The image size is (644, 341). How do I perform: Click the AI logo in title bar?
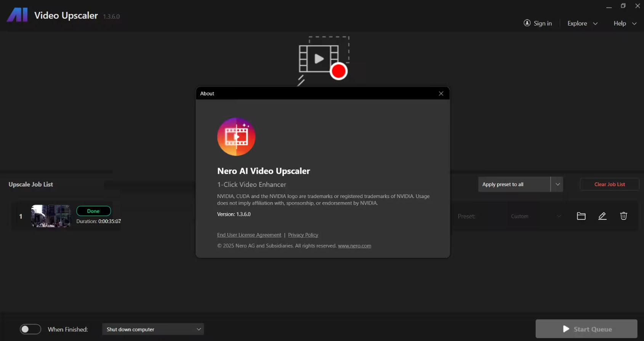17,15
